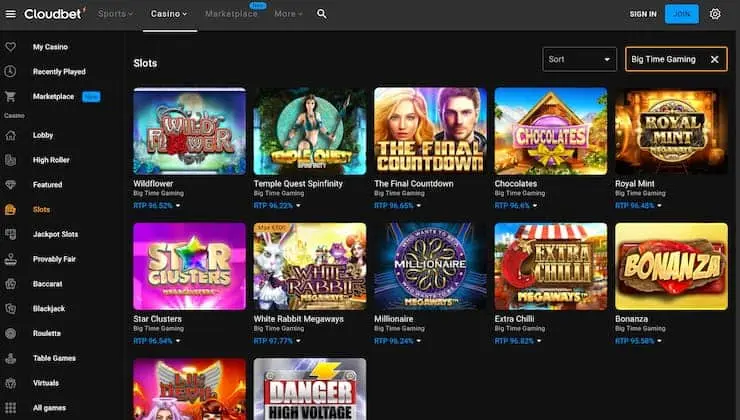The image size is (740, 420).
Task: Open Temple Quest Spinfinity thumbnail
Action: [x=310, y=131]
